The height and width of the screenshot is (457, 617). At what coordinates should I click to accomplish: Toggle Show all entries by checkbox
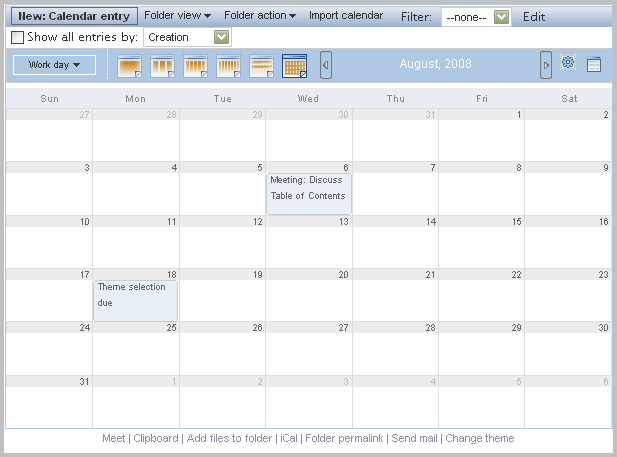tap(17, 37)
